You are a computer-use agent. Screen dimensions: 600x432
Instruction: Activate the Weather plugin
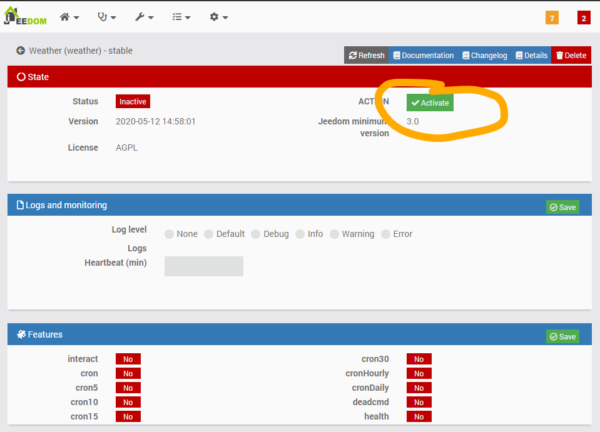[430, 103]
